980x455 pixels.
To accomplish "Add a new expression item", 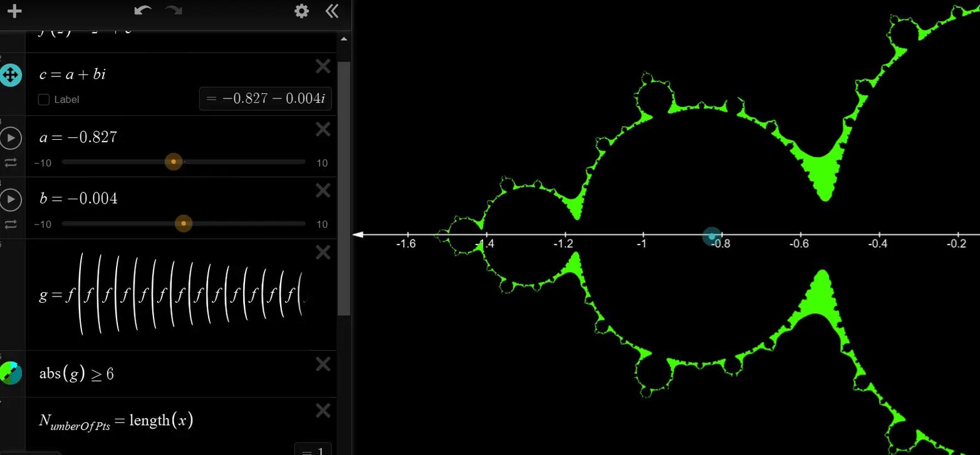I will point(14,11).
